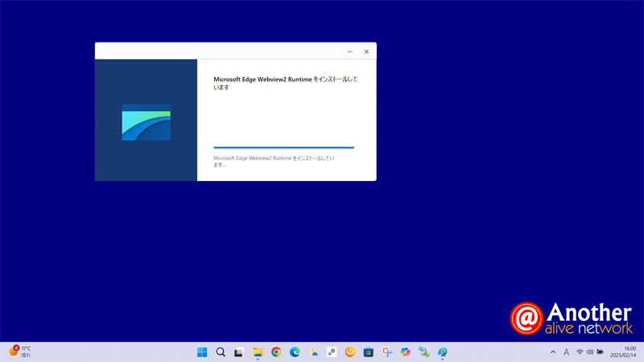Screen dimensions: 644x362
Task: Click the running installer icon in taskbar
Action: pos(443,352)
